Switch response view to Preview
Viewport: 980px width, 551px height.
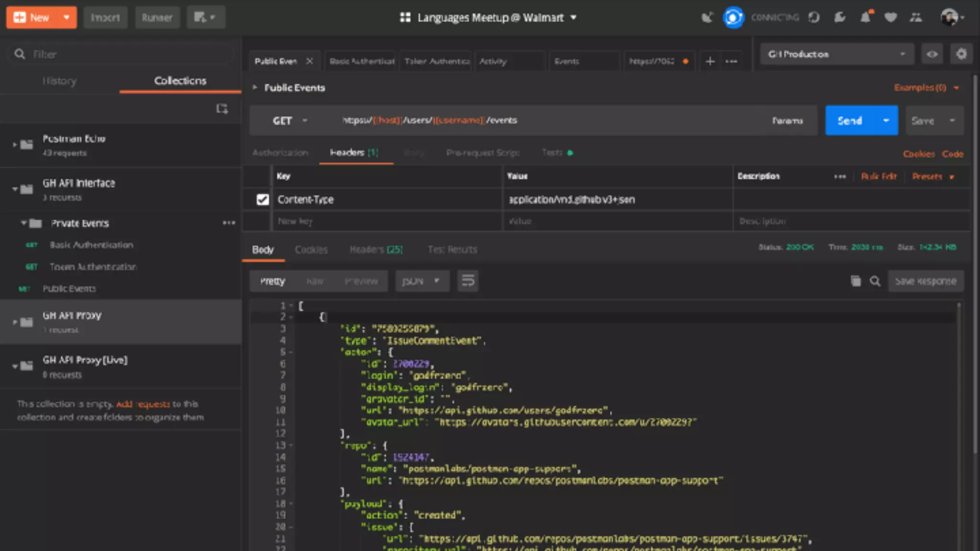[361, 281]
